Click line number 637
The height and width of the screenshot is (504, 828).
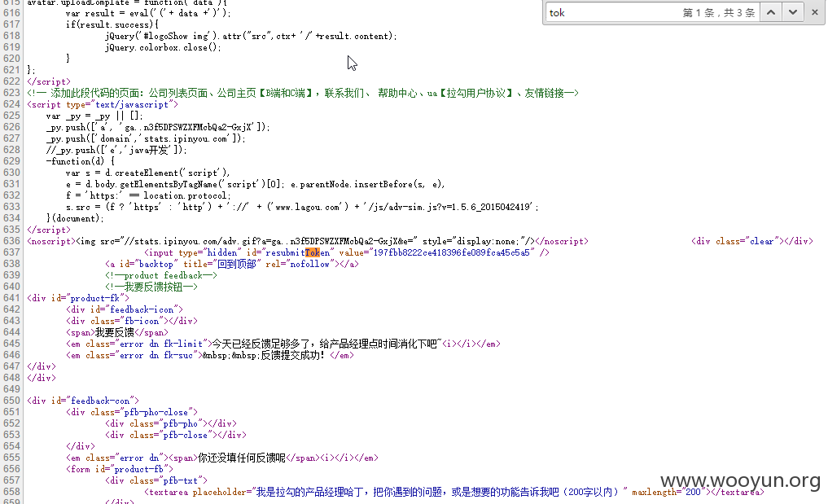11,252
